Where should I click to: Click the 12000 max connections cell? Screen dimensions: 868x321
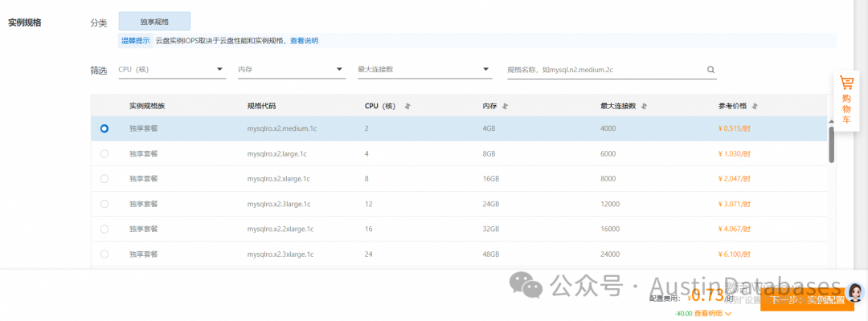(x=610, y=204)
